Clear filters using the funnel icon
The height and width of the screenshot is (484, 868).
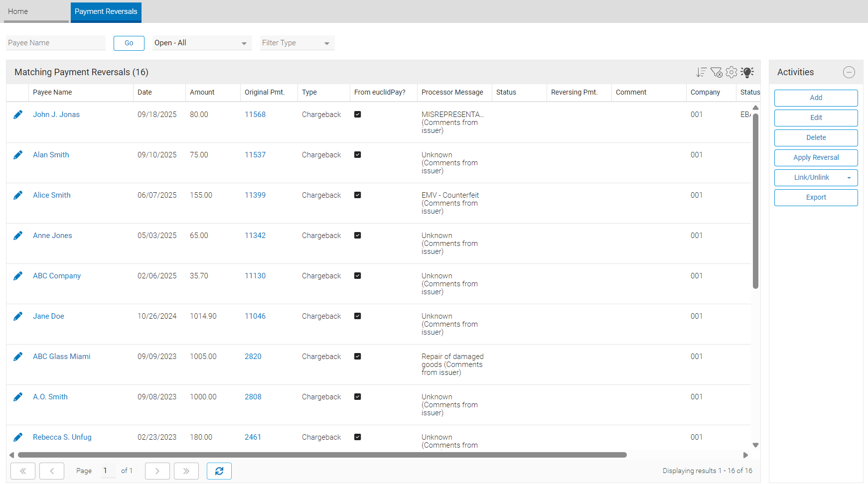point(716,72)
